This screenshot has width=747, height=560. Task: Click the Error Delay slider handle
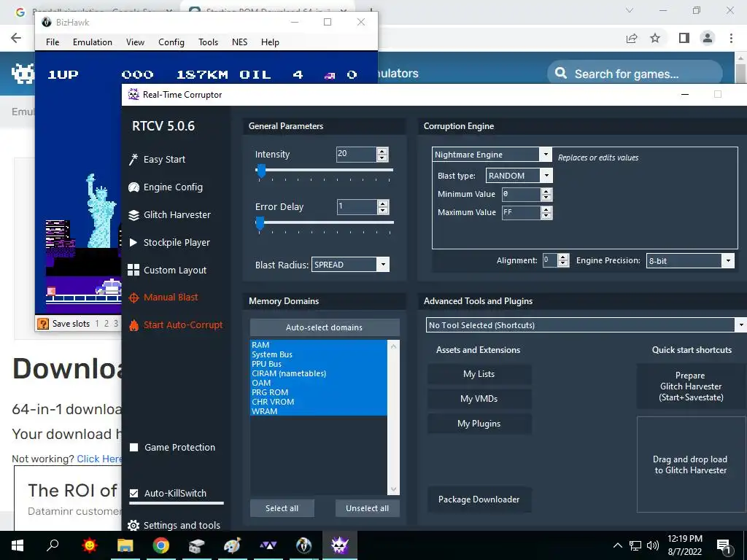pos(260,223)
